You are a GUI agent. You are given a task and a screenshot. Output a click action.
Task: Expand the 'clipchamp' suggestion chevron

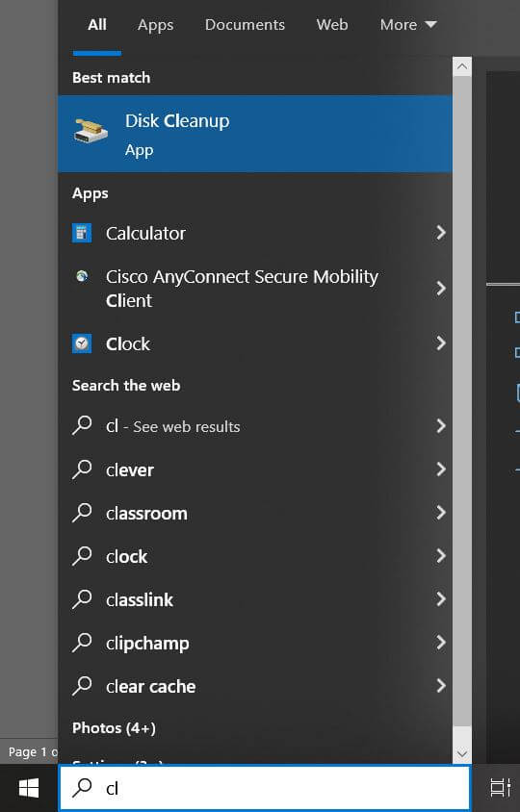(x=441, y=643)
